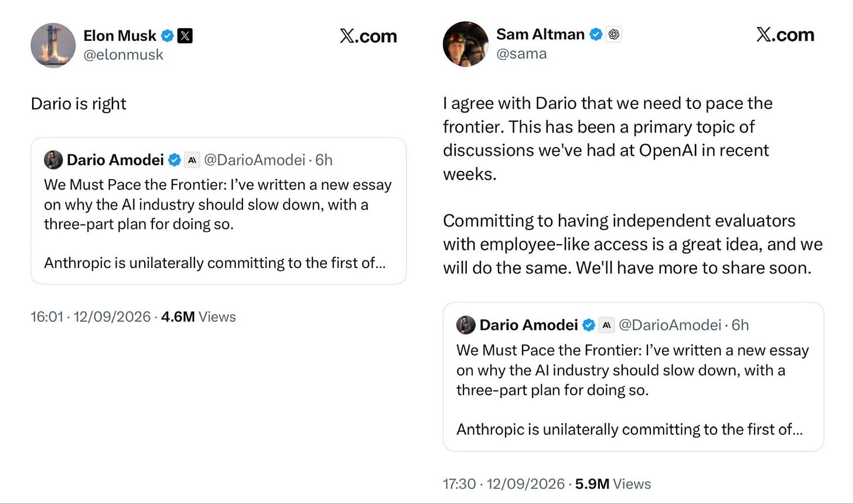Open the quoted Dario tweet under 'Dario is right'
This screenshot has height=504, width=853.
point(219,211)
